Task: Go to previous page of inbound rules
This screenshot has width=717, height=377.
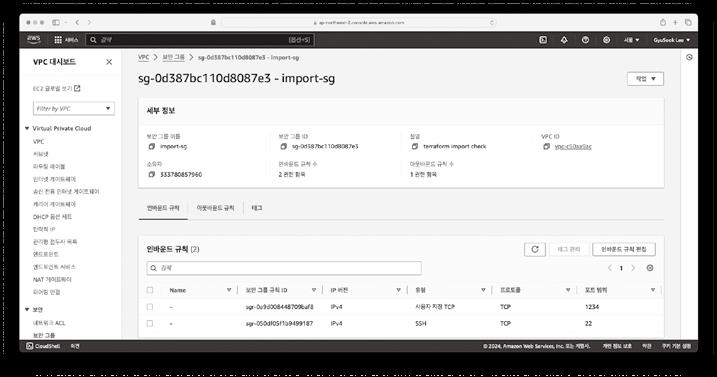Action: pos(610,268)
